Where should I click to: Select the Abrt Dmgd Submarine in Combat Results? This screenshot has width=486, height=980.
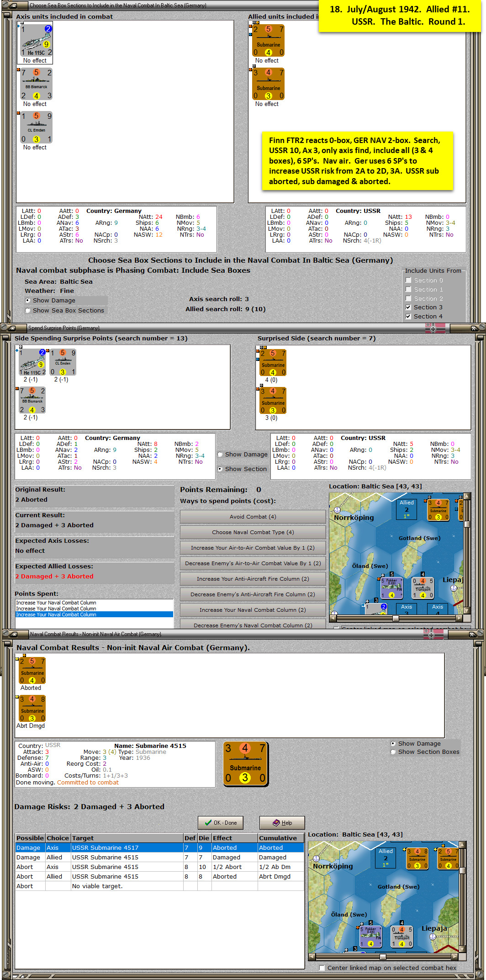click(32, 708)
